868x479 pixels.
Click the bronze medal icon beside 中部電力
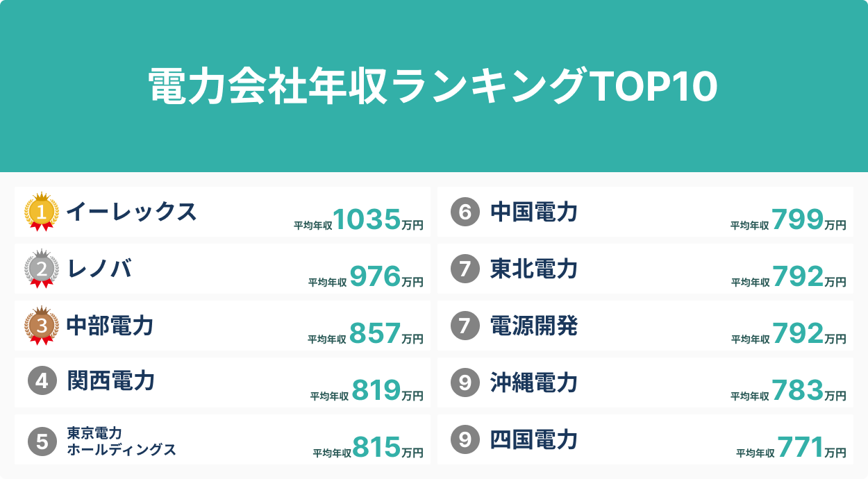coord(42,326)
